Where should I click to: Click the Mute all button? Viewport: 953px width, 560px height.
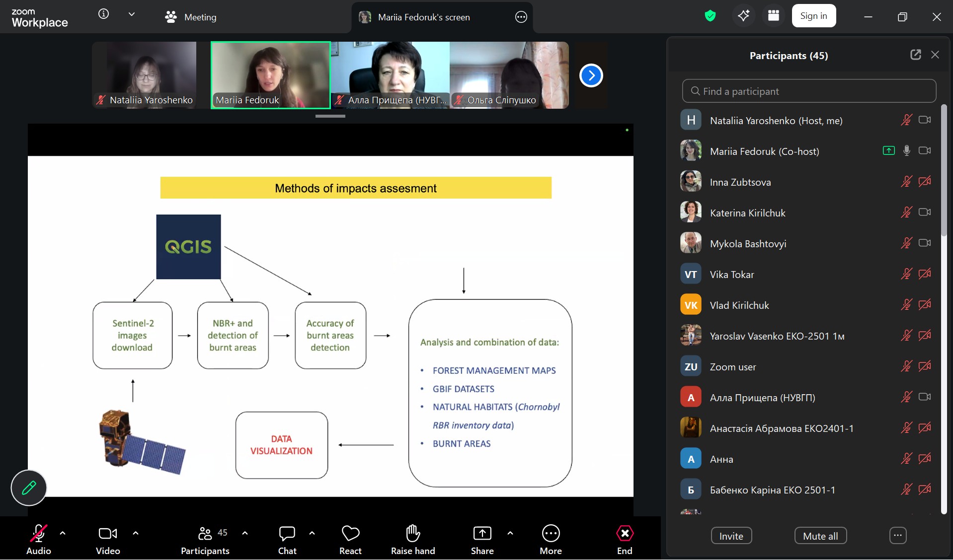(820, 536)
